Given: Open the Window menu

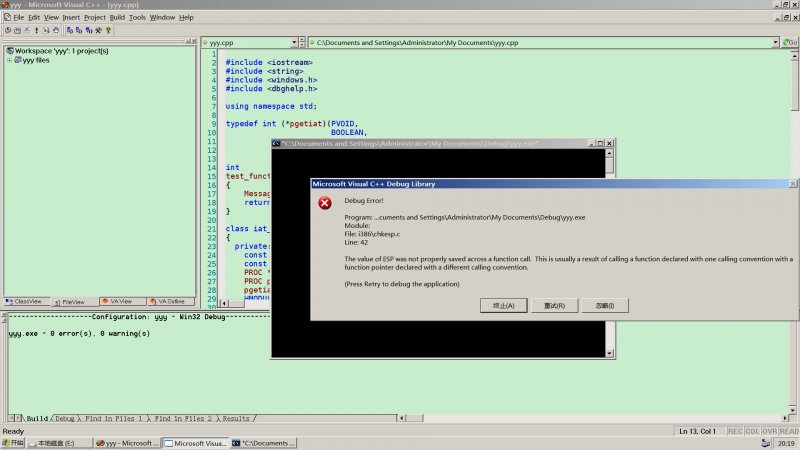Looking at the screenshot, I should coord(162,17).
